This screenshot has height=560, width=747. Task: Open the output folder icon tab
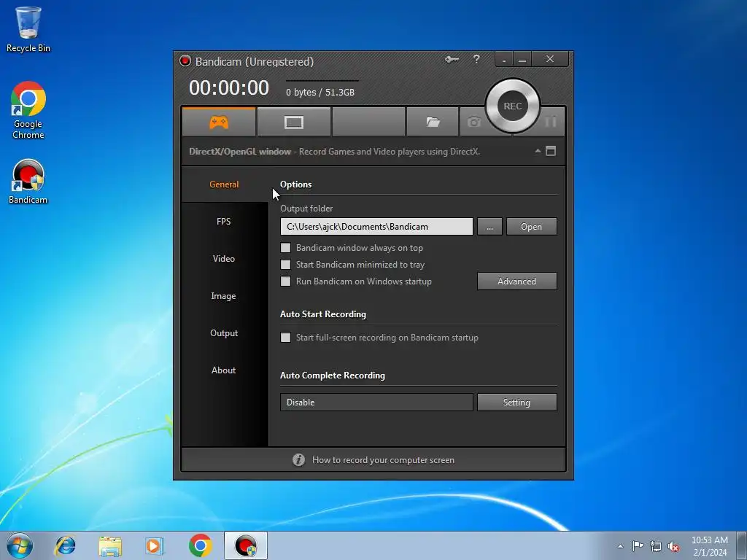coord(433,122)
